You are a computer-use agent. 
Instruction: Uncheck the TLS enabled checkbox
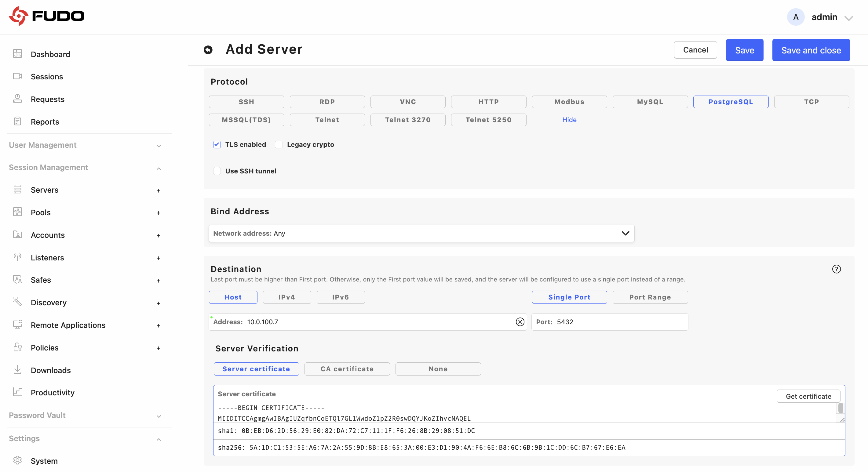point(217,144)
